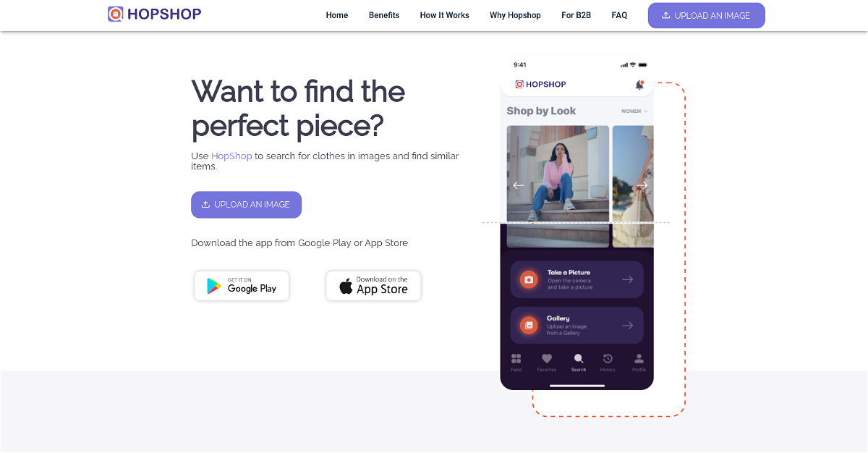
Task: Open the Favorites heart icon
Action: pos(547,359)
